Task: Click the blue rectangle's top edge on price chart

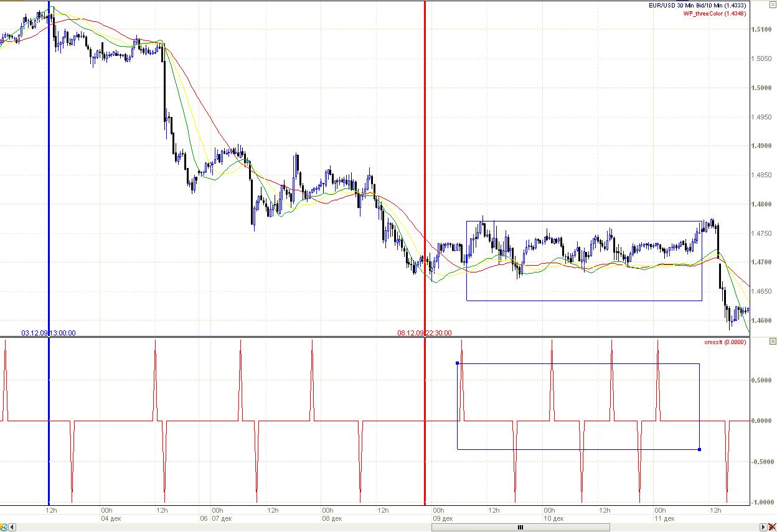Action: (x=584, y=222)
